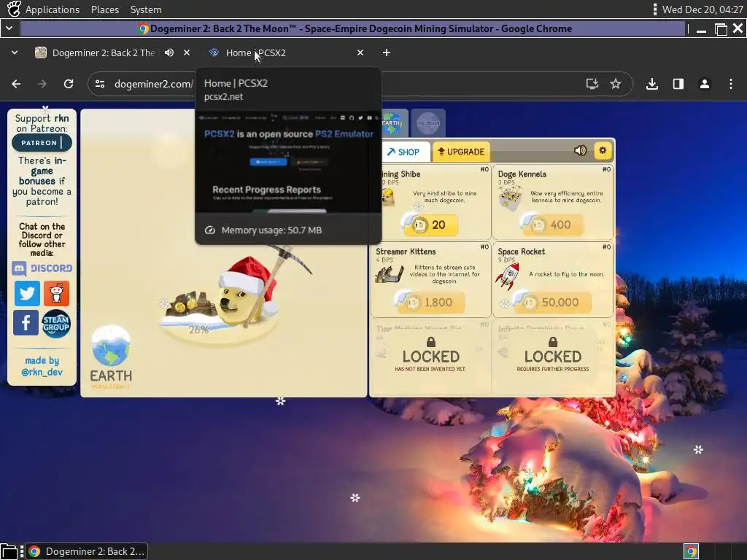Image resolution: width=747 pixels, height=560 pixels.
Task: Click the Doge with Santa hat to mine
Action: click(x=244, y=290)
